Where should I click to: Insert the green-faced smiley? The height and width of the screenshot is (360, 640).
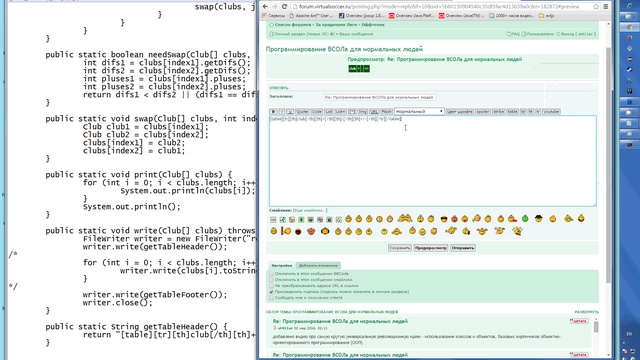coord(525,219)
